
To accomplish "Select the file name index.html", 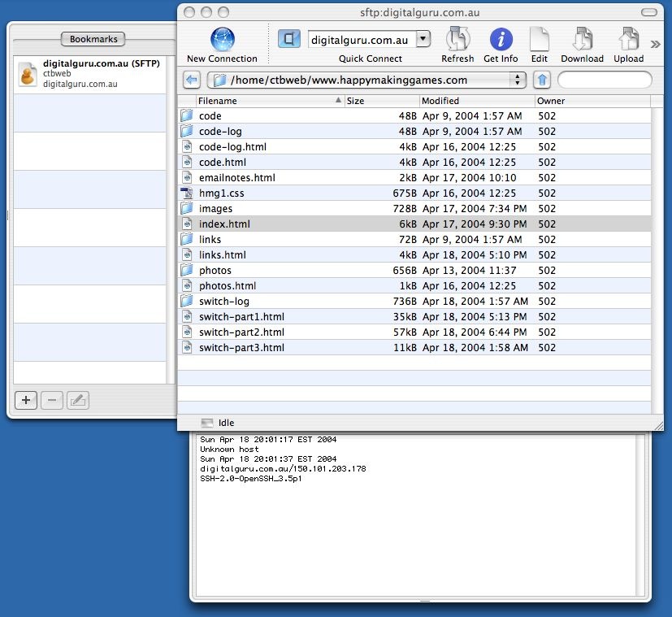I will (x=224, y=224).
